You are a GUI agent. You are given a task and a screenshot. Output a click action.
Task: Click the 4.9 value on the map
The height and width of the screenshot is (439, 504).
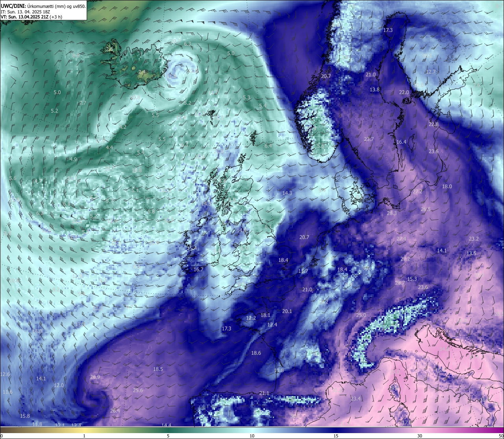click(x=73, y=159)
